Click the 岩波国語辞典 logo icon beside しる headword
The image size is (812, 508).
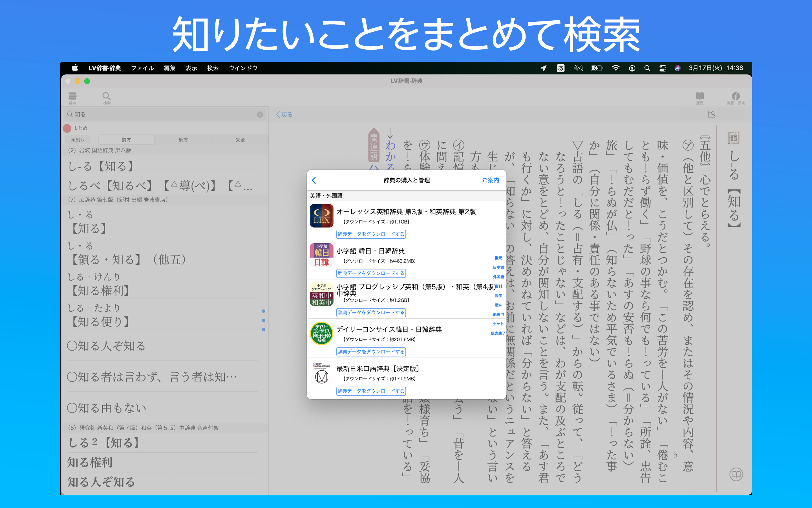point(734,138)
